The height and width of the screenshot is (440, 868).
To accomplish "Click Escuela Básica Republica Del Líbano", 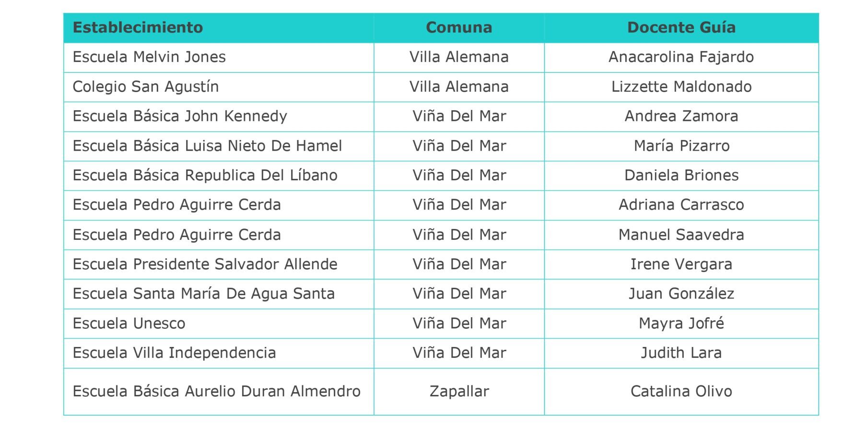I will (205, 176).
